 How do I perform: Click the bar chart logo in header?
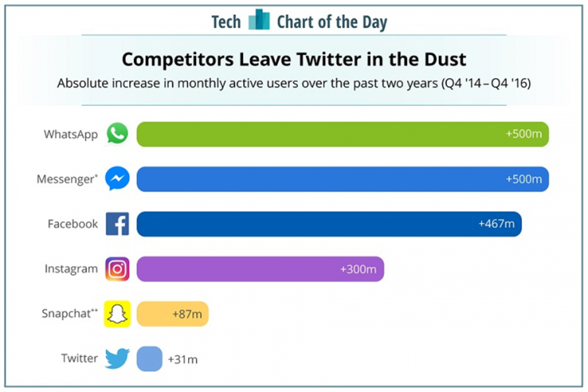tap(259, 21)
